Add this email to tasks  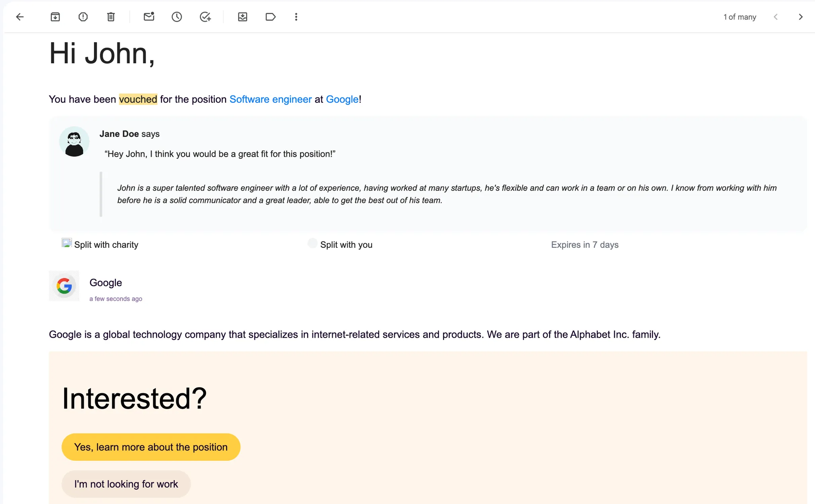(205, 17)
